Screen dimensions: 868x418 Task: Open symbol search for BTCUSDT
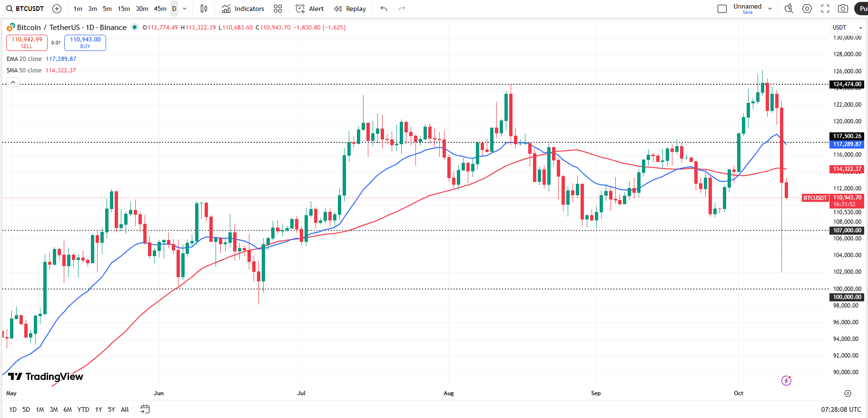25,9
